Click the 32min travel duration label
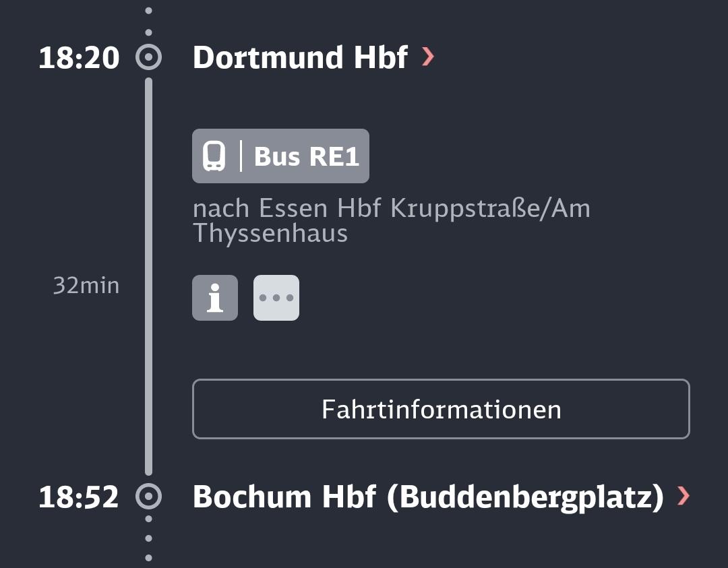This screenshot has width=728, height=568. point(86,286)
